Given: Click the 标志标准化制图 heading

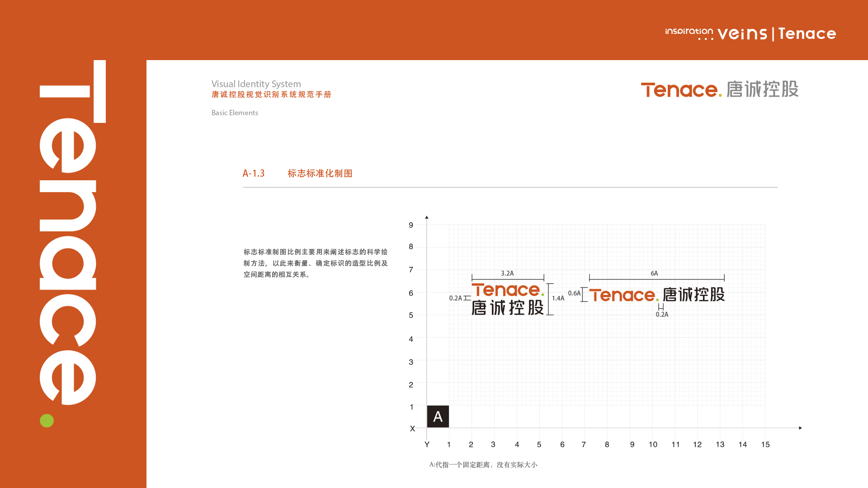Looking at the screenshot, I should tap(320, 173).
